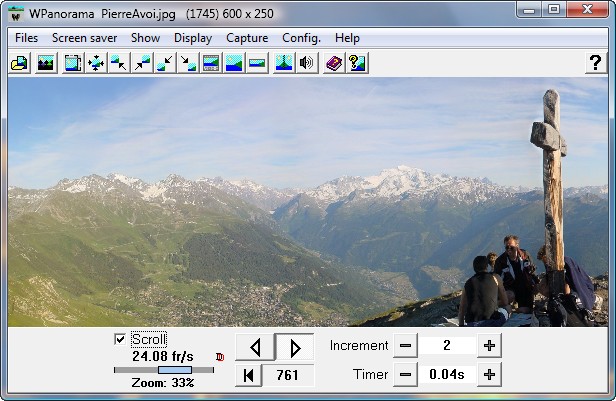Maximize the WPanorama window
This screenshot has height=401, width=616.
(x=554, y=10)
